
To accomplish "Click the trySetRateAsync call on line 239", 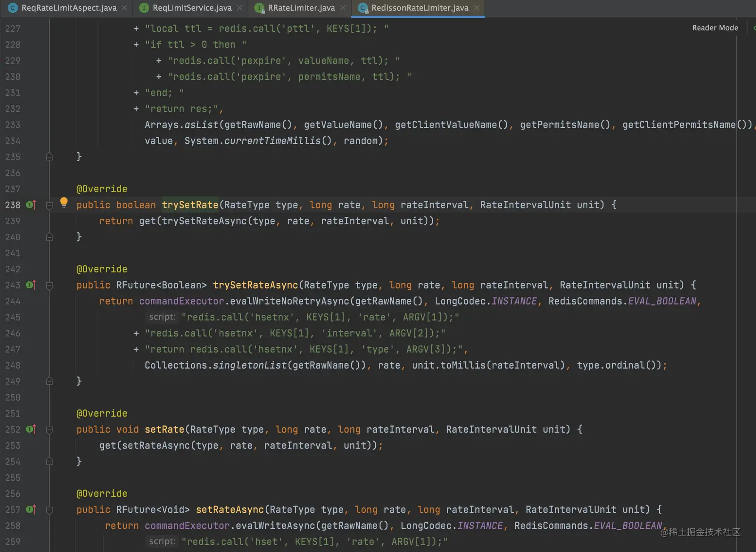I will [x=205, y=221].
